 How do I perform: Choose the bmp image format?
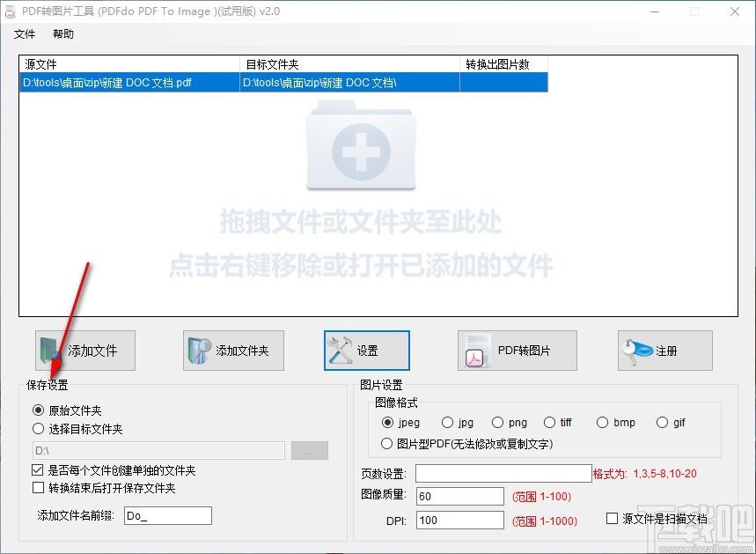click(x=602, y=422)
